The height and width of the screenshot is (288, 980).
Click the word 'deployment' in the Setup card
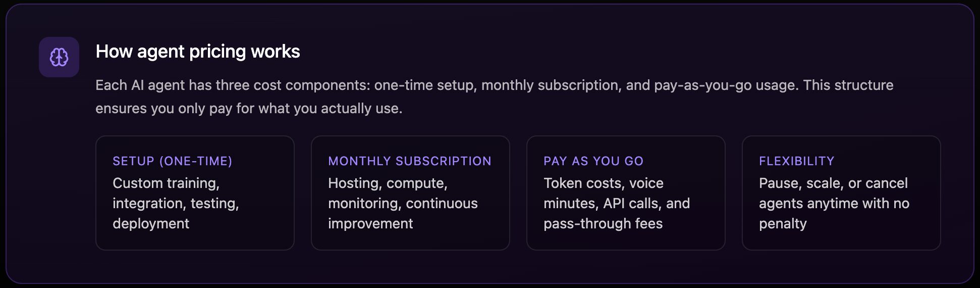[x=151, y=223]
